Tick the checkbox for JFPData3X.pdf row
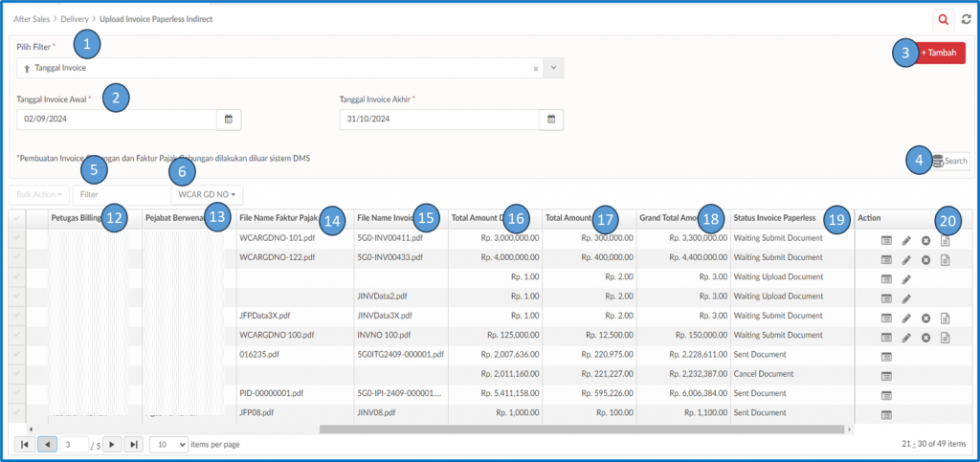 pos(16,315)
